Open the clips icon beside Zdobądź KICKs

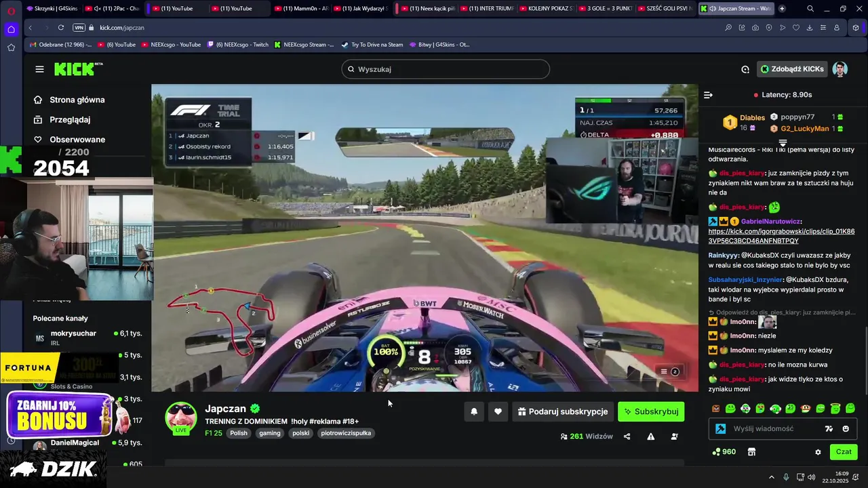point(745,69)
